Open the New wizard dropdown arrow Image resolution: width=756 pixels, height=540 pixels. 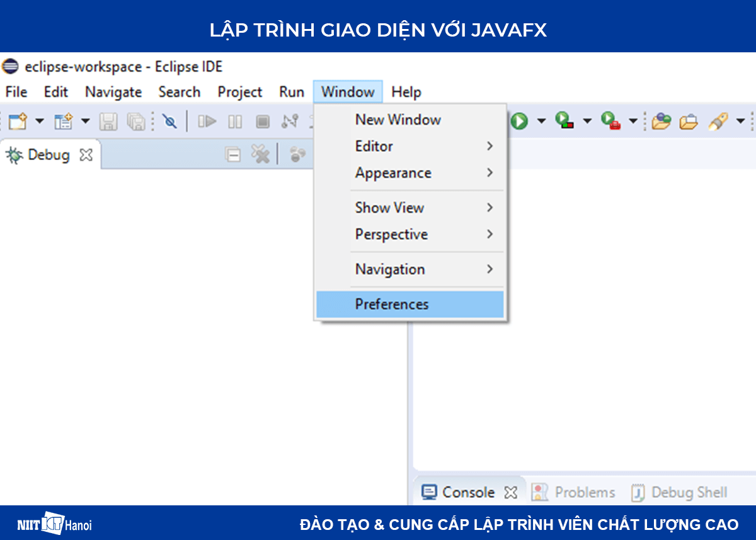point(39,121)
